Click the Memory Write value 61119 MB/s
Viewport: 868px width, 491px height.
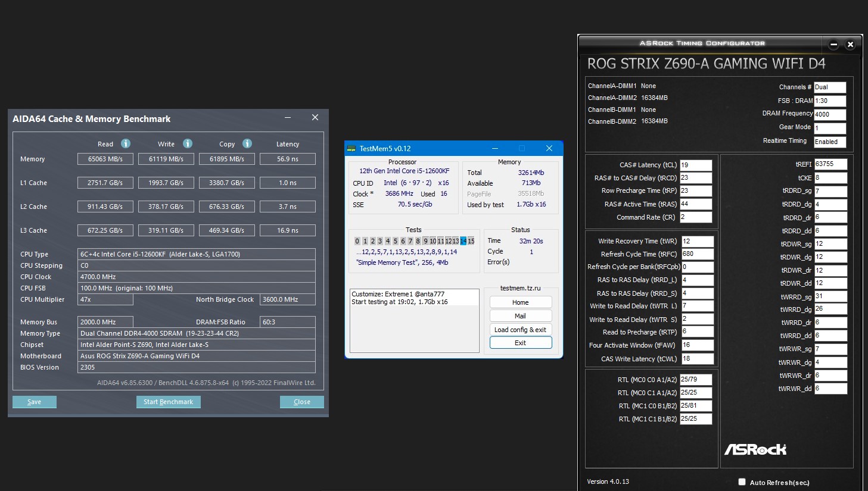pyautogui.click(x=166, y=159)
